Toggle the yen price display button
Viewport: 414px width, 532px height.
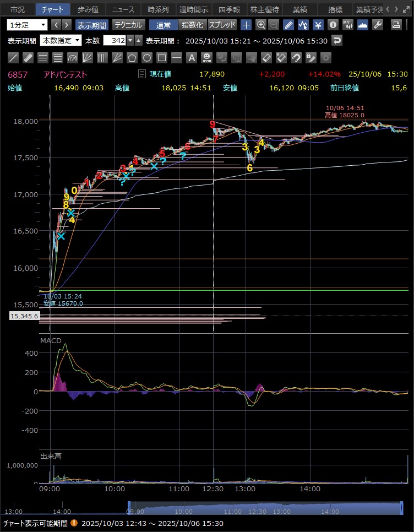pos(318,25)
